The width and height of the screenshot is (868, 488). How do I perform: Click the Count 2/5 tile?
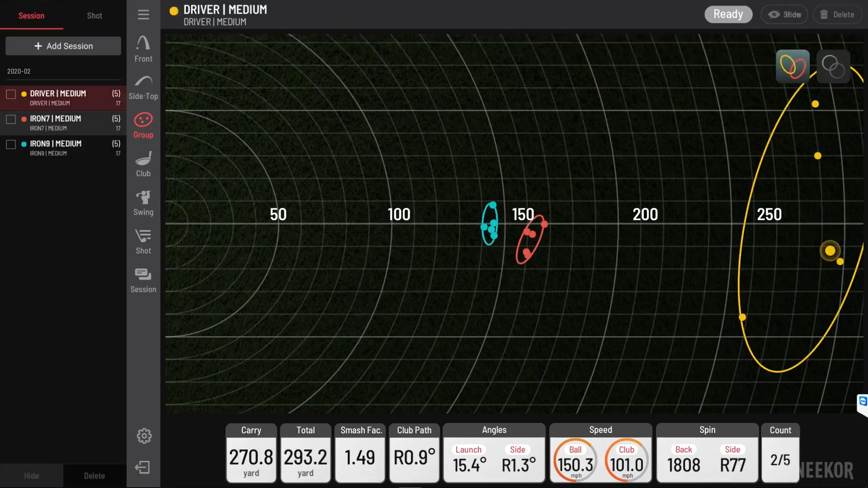(x=780, y=453)
